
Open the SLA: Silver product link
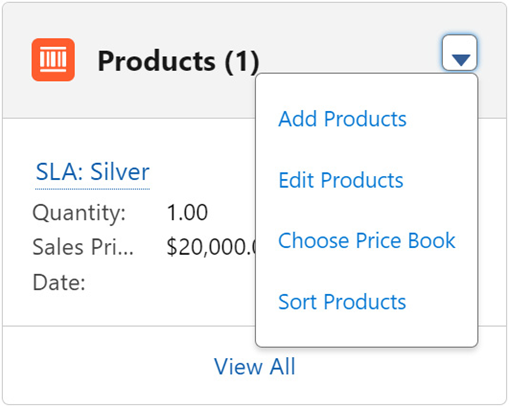92,172
